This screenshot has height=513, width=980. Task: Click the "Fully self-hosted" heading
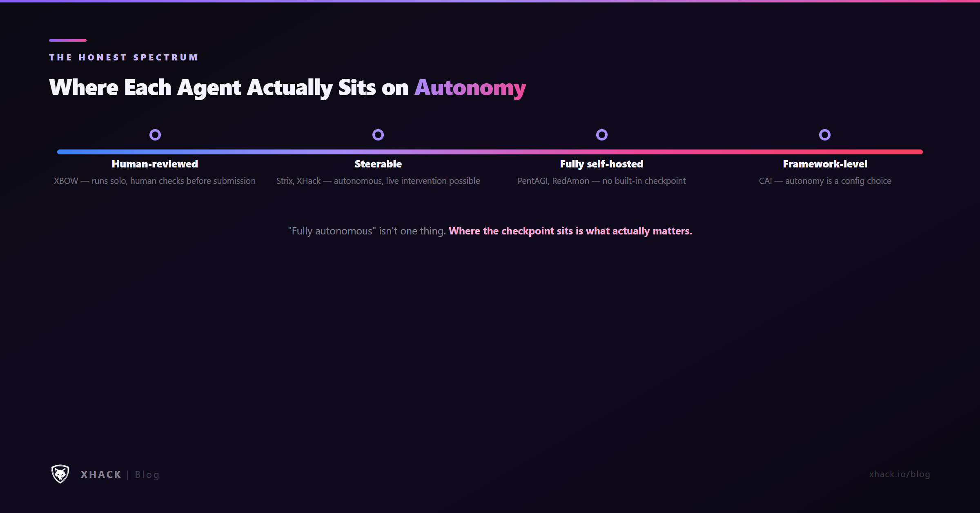(601, 164)
